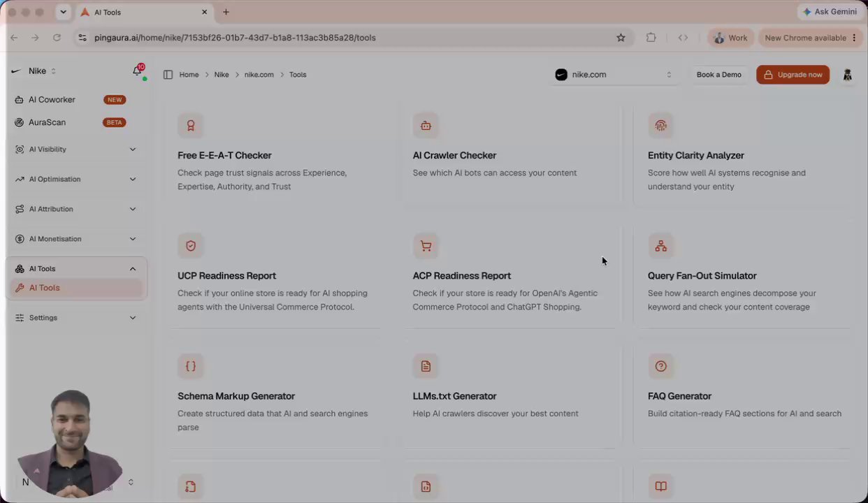Open the Chrome extensions puzzle icon

651,38
